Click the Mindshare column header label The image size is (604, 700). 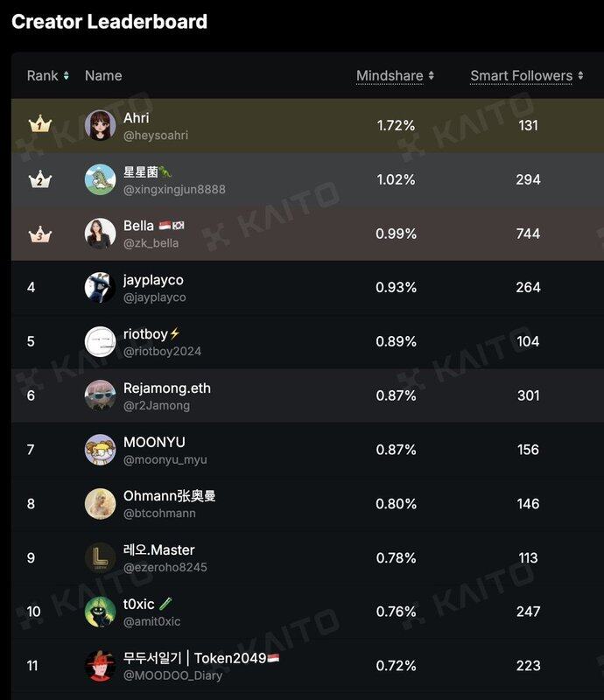[x=390, y=76]
